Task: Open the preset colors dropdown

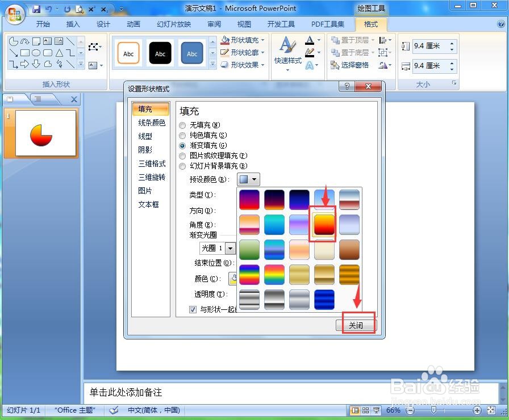Action: (x=248, y=179)
